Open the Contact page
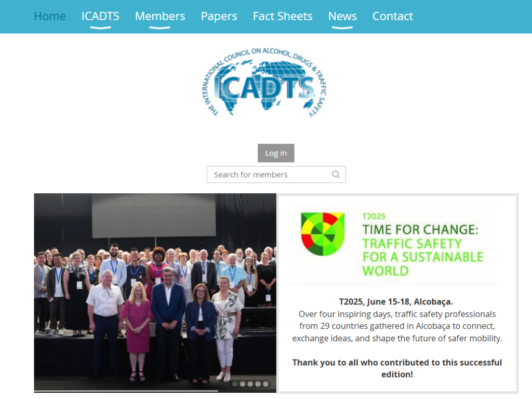 [x=393, y=17]
